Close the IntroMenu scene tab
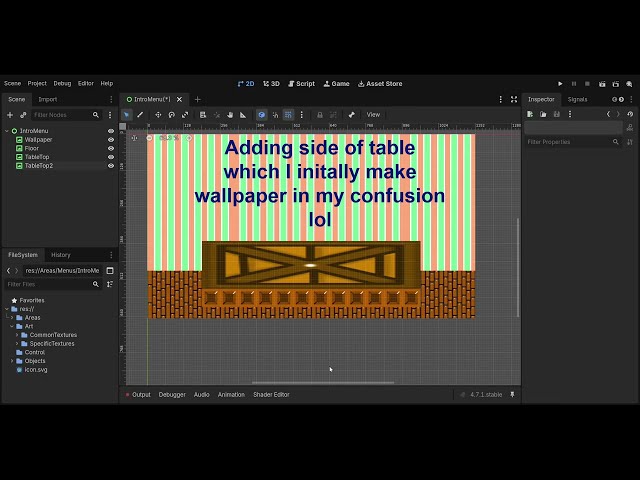 tap(179, 100)
